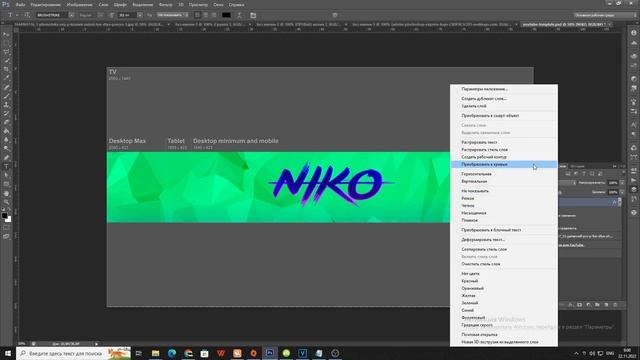
Task: Toggle text orientation icon in options bar
Action: point(27,15)
